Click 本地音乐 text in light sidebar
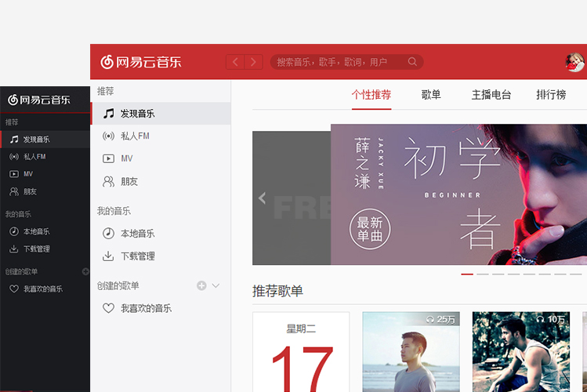The image size is (587, 392). click(137, 234)
